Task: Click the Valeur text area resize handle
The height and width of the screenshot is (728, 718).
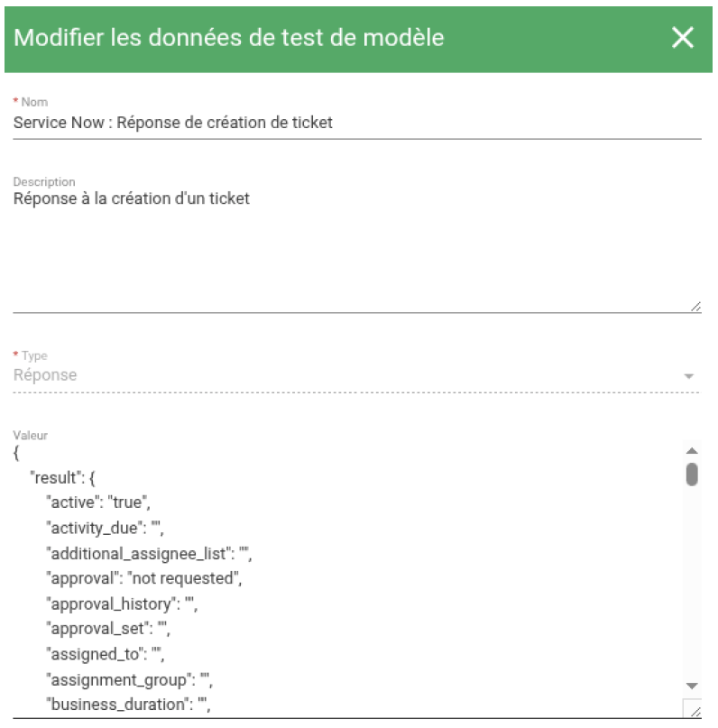Action: point(693,710)
